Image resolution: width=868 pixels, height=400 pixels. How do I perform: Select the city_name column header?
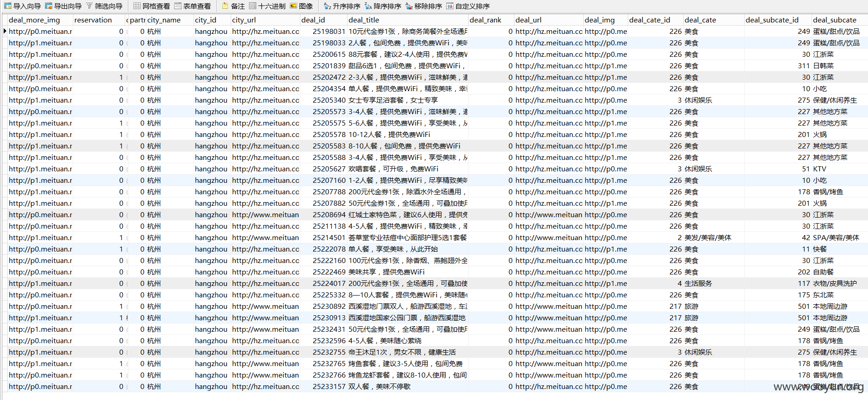coord(170,20)
